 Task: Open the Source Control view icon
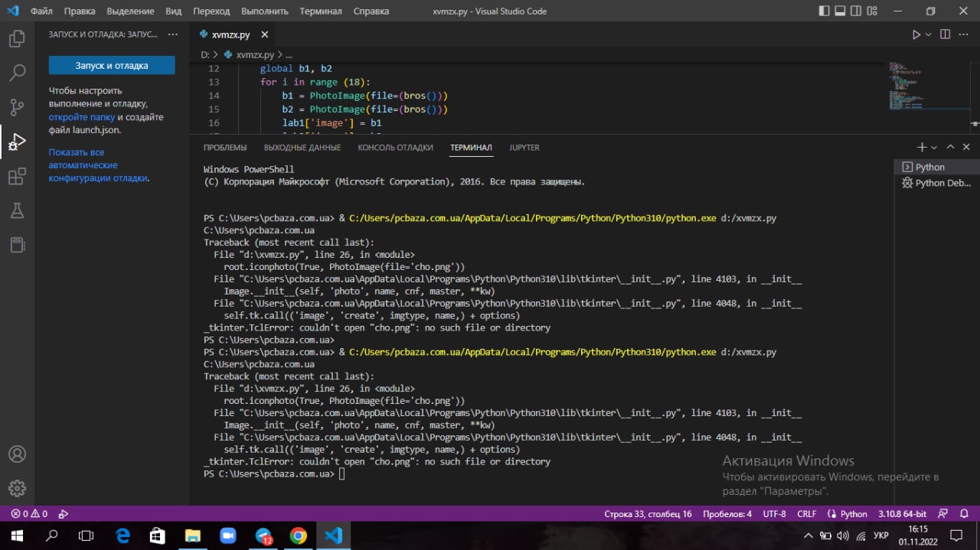pos(17,107)
